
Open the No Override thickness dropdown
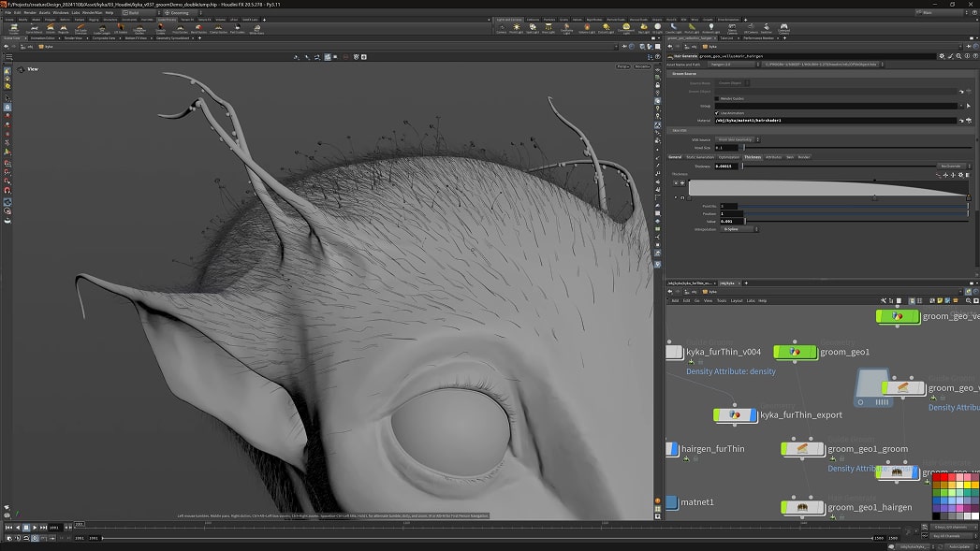pyautogui.click(x=953, y=167)
